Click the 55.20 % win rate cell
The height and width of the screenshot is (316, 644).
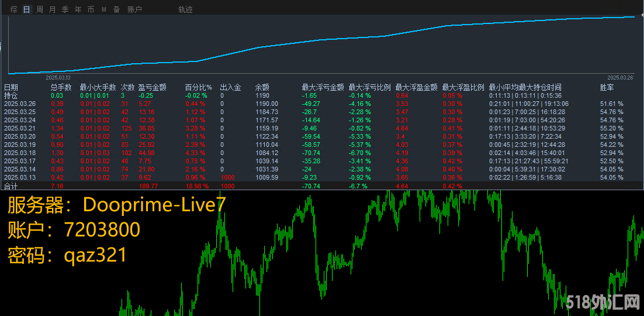click(611, 128)
